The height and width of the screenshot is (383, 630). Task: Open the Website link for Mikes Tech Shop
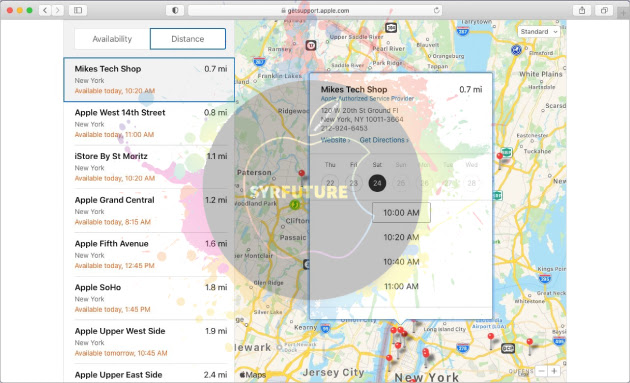tap(335, 140)
